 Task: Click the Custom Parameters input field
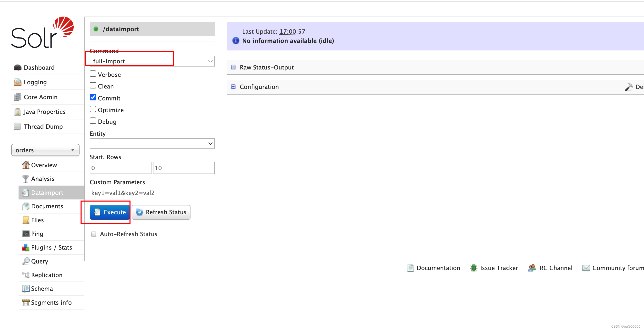(x=152, y=193)
